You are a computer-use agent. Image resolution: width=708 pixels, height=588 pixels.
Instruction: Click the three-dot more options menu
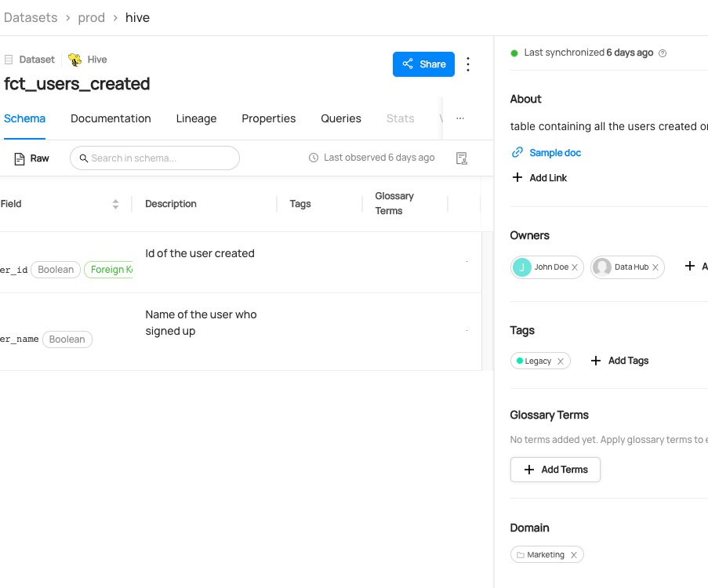point(468,64)
